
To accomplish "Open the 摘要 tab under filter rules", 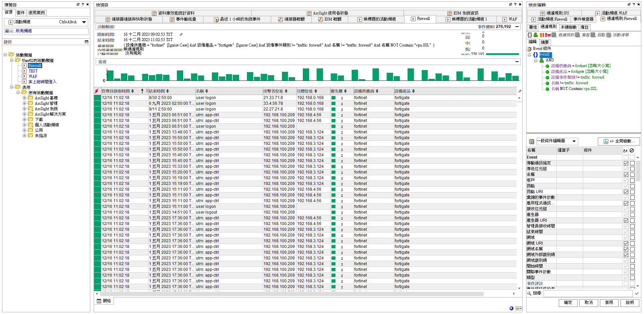I will (x=545, y=42).
